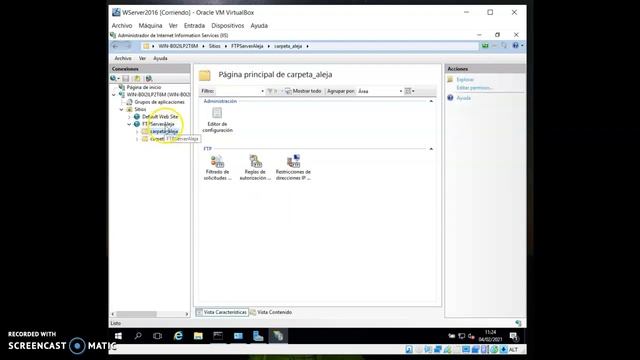Viewport: 640px width, 360px height.
Task: Switch to Vista Contenido tab
Action: [271, 312]
